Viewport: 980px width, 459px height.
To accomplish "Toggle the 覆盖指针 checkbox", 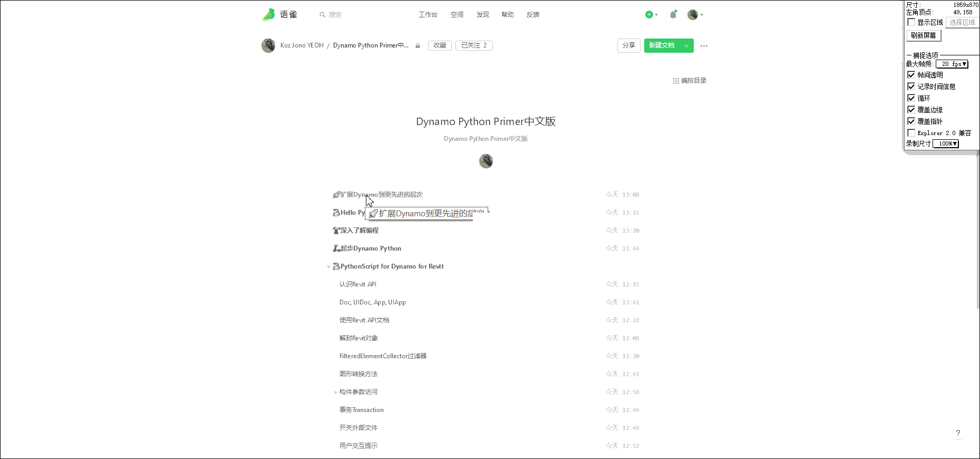I will pos(911,121).
